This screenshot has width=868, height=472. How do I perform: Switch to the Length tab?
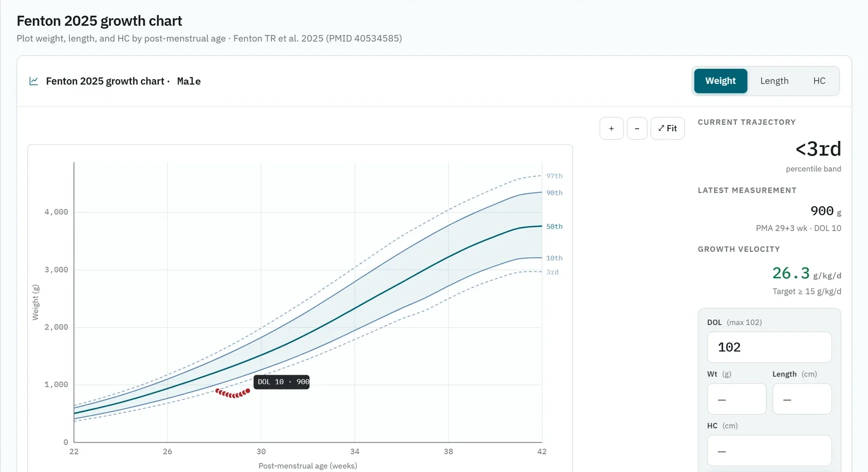(x=774, y=81)
